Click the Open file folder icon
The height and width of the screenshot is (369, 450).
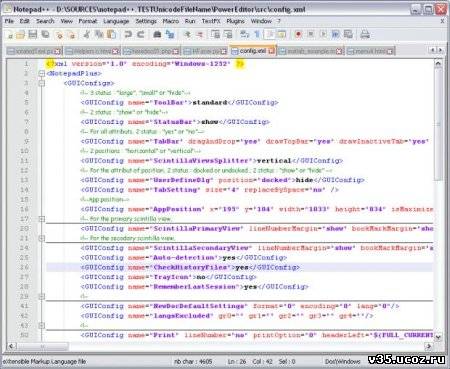coord(21,34)
